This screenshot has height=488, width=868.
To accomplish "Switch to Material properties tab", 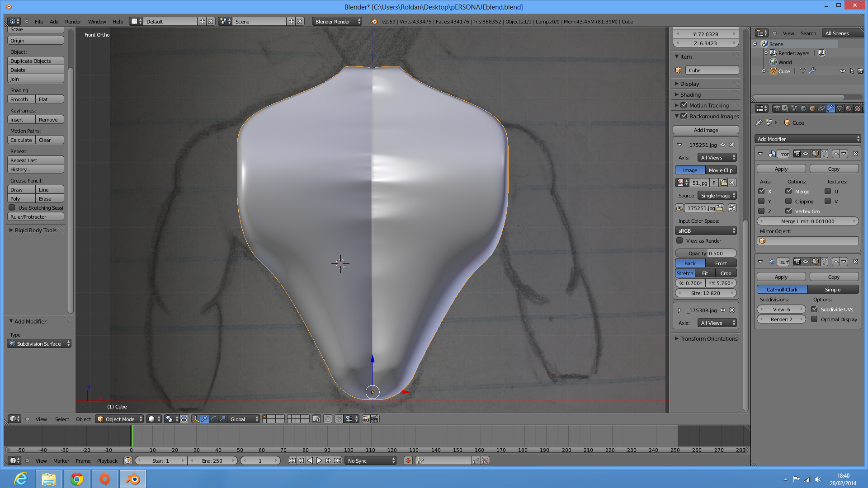I will (x=849, y=108).
